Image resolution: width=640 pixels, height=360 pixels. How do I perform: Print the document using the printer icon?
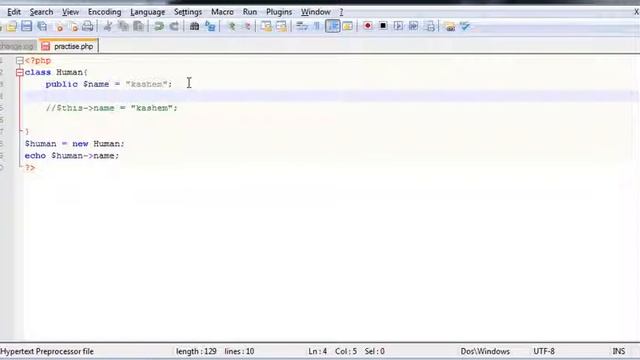(87, 27)
